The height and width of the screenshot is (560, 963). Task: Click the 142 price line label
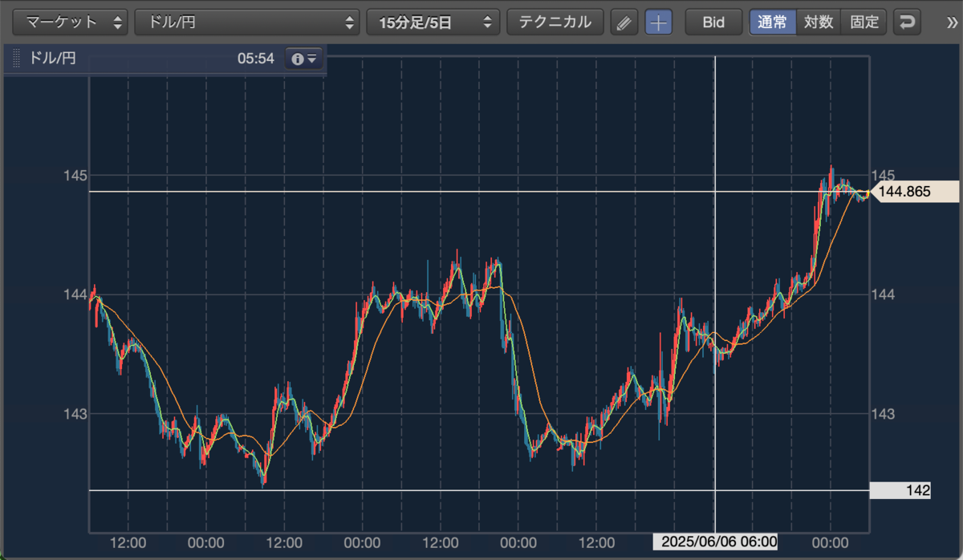click(x=900, y=490)
